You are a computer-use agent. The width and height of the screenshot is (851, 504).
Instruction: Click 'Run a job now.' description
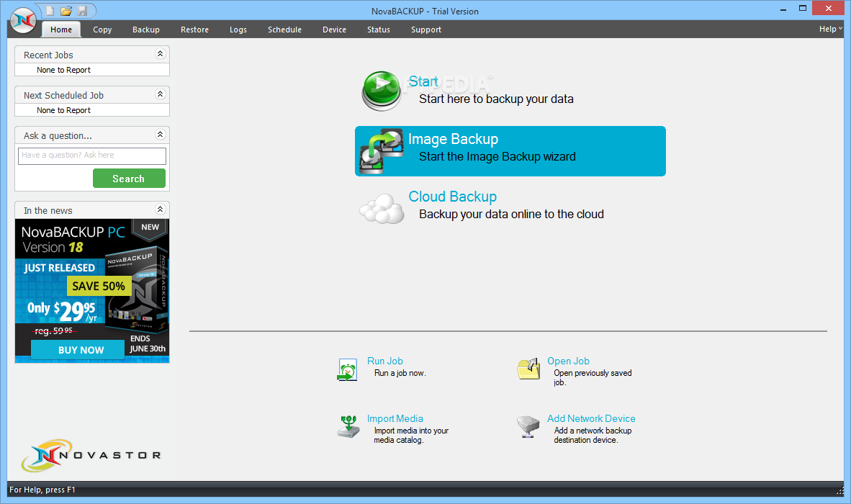(x=400, y=373)
